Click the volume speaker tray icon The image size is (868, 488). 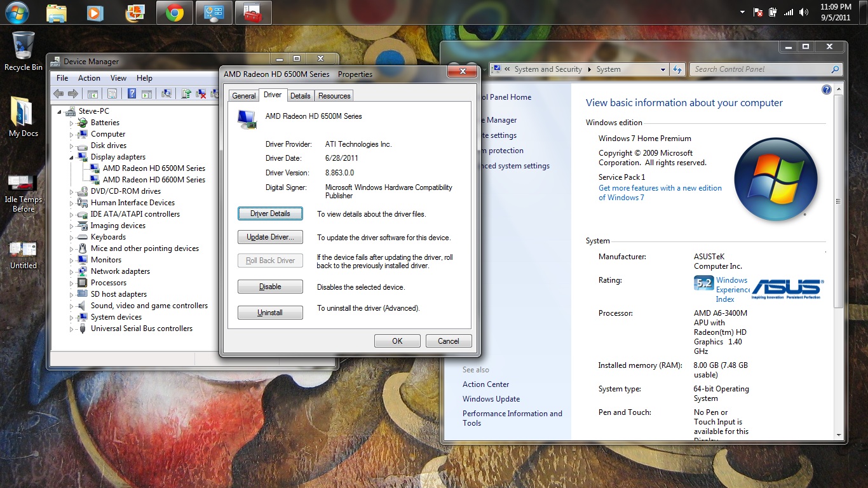tap(804, 12)
